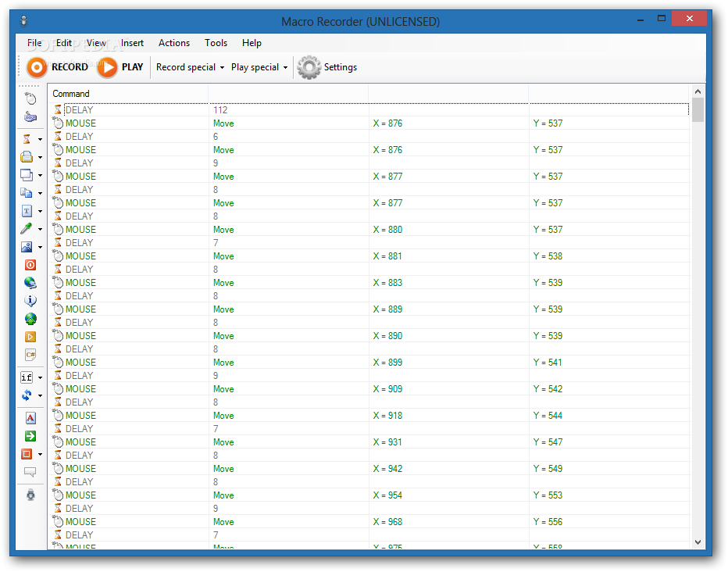
Task: Click the text 'T' sidebar icon
Action: [27, 211]
